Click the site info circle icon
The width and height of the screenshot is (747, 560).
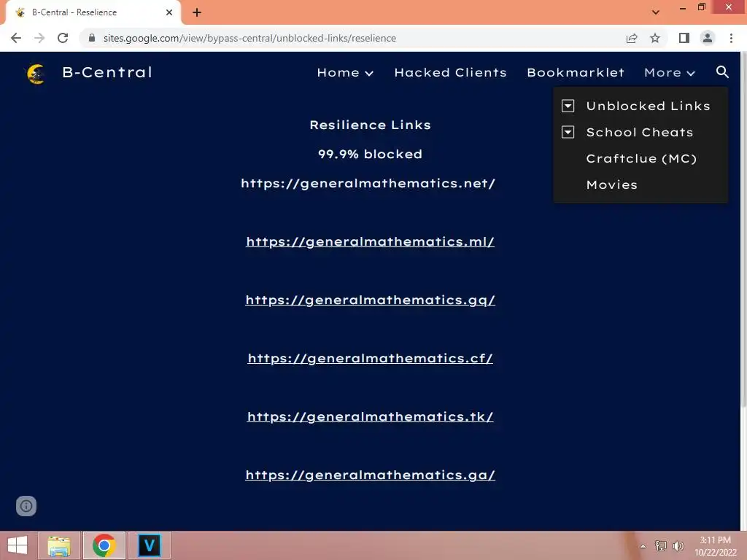26,506
